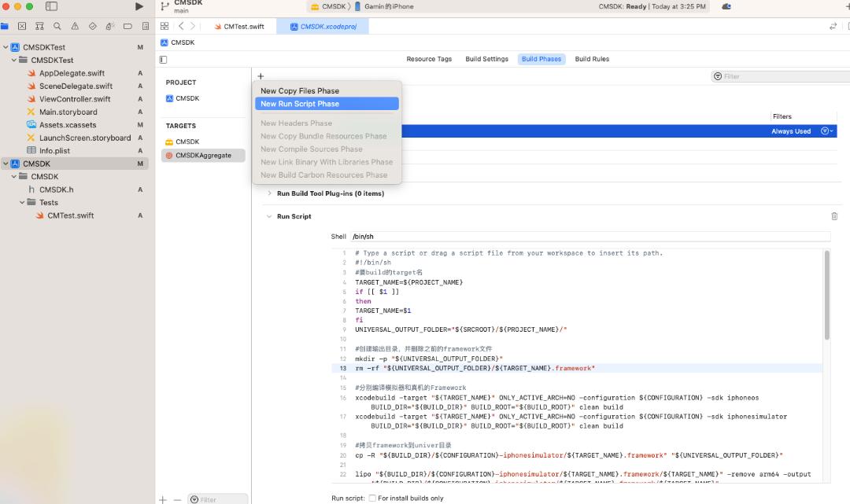Toggle the navigator sidebar visibility

(51, 6)
